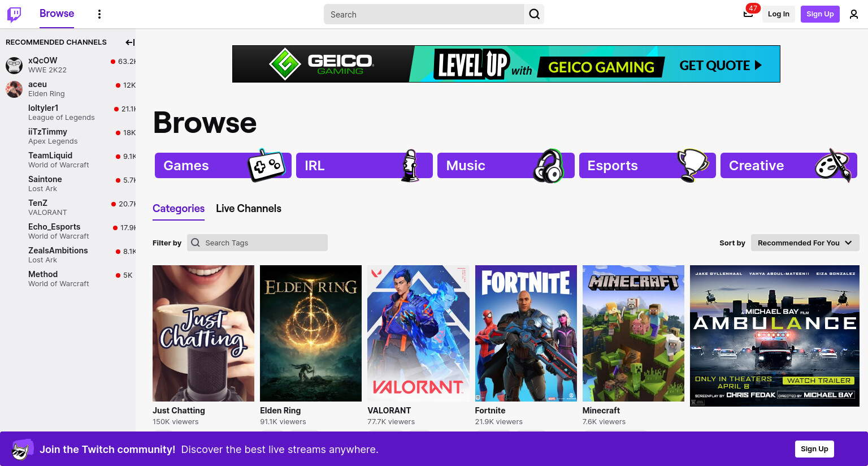
Task: Open loltyler1 channel in recommended list
Action: coord(68,113)
